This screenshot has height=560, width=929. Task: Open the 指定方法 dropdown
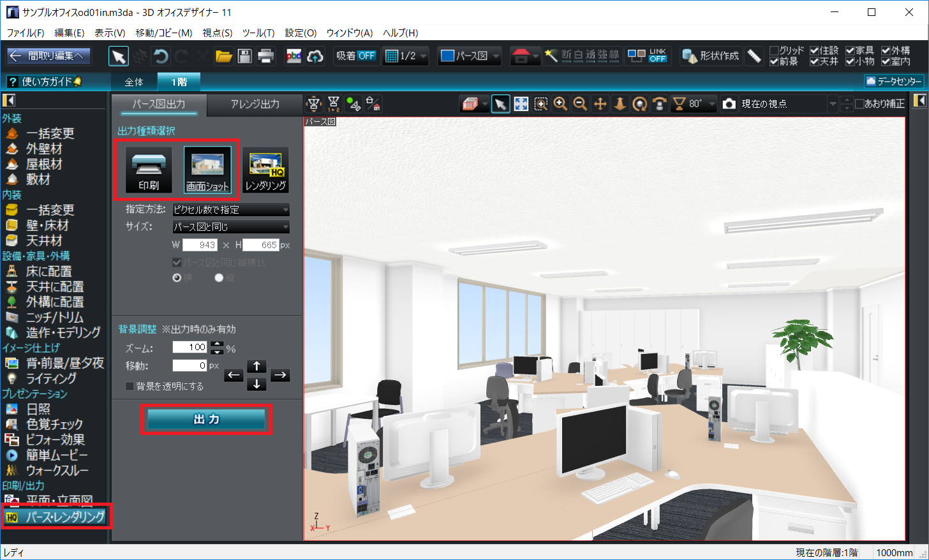click(x=231, y=209)
